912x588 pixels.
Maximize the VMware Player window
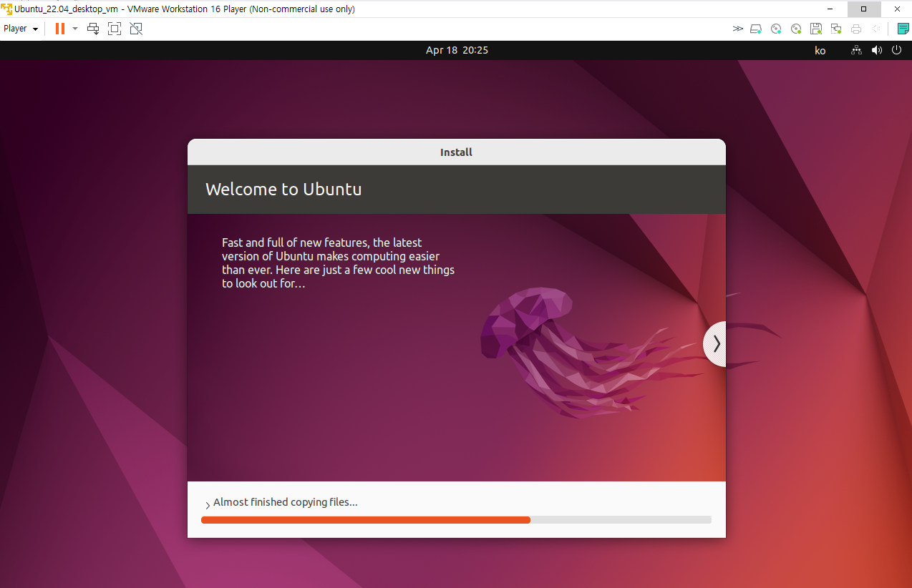point(863,9)
